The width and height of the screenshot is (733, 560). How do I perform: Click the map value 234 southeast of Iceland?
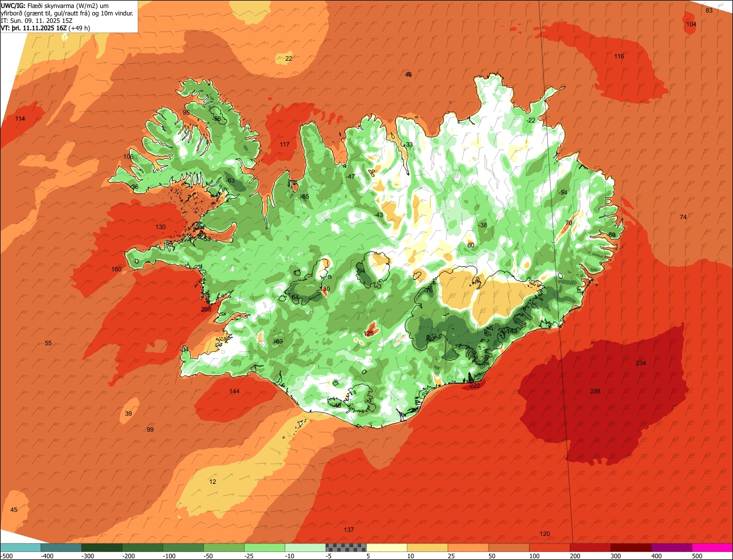click(641, 363)
